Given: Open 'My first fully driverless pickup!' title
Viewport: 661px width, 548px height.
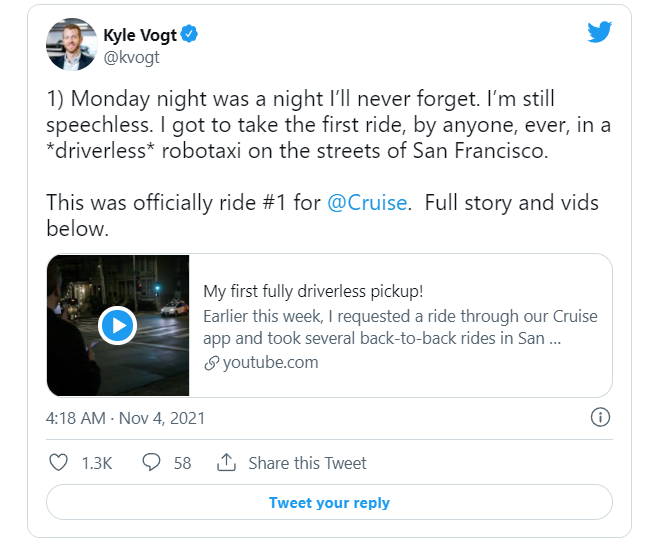Looking at the screenshot, I should (313, 291).
